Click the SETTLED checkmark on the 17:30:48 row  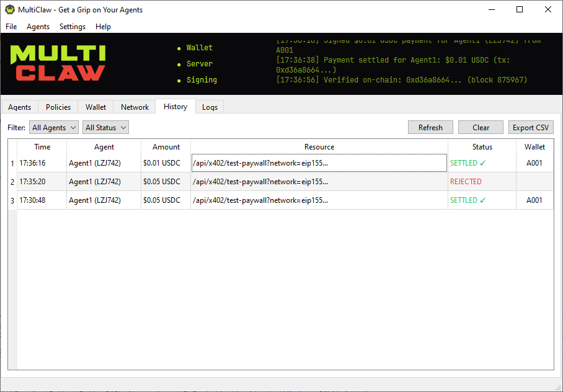coord(482,200)
